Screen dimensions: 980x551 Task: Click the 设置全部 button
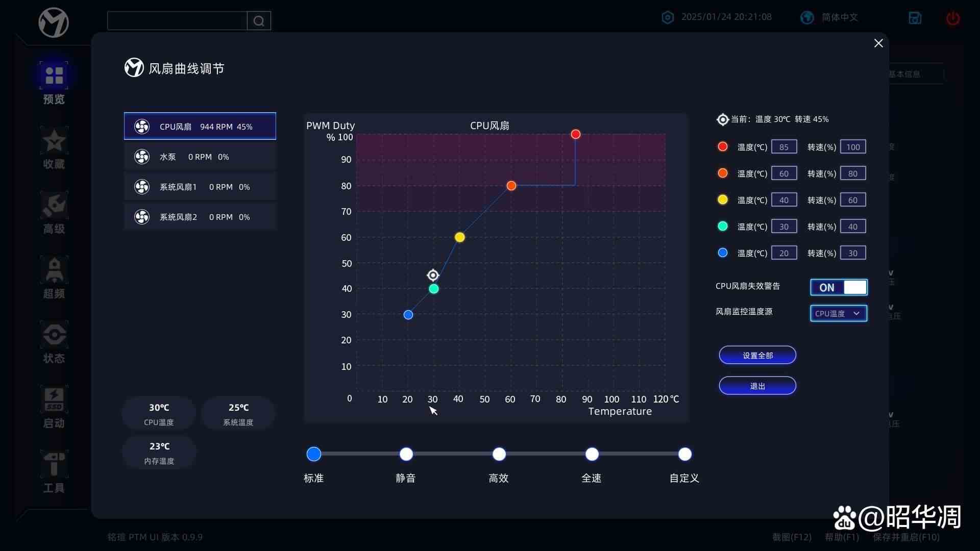click(757, 355)
